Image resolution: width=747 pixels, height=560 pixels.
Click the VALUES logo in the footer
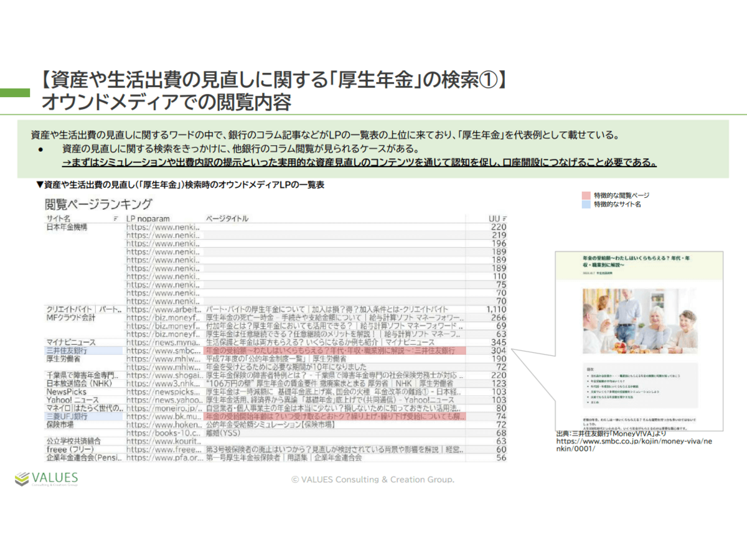click(x=47, y=479)
